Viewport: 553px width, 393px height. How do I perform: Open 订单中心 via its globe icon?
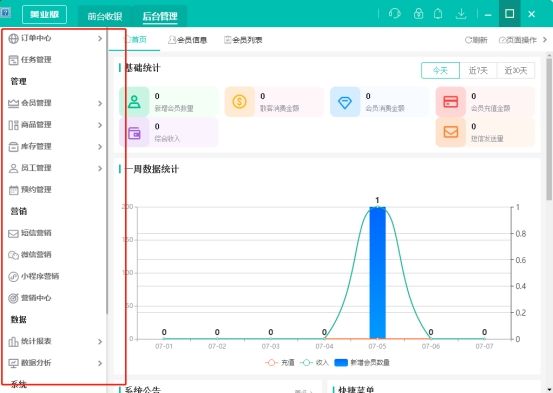tap(13, 38)
